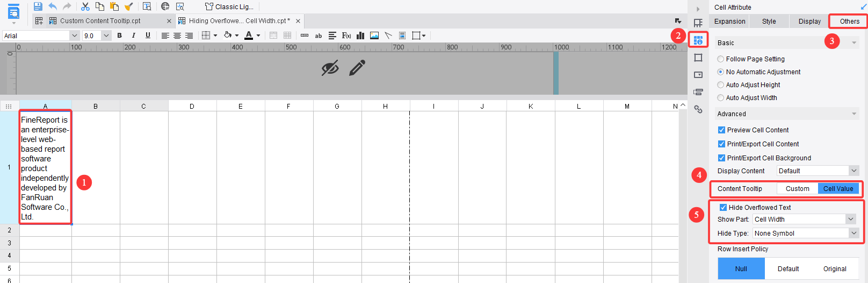This screenshot has height=283, width=868.
Task: Switch to the Others tab
Action: 850,22
